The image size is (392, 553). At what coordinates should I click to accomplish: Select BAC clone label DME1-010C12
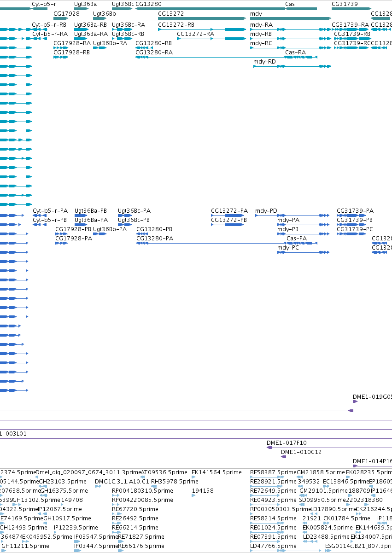click(x=301, y=452)
